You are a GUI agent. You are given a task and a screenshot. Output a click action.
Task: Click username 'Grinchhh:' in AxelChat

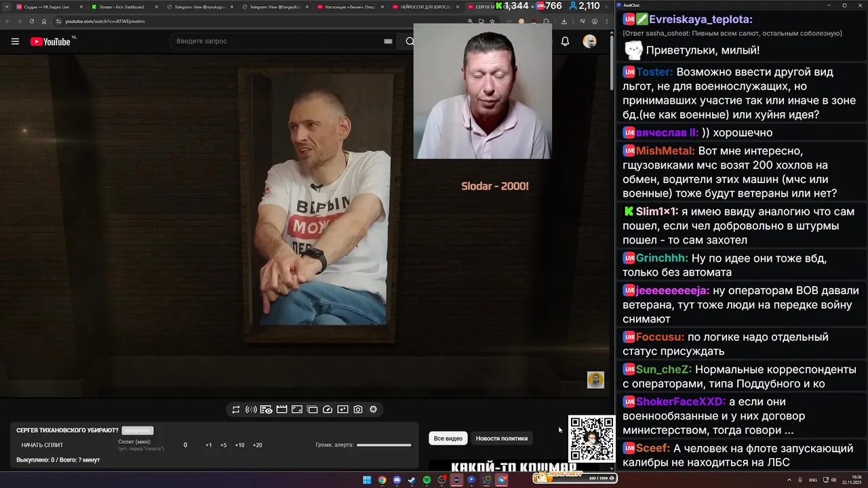(663, 258)
